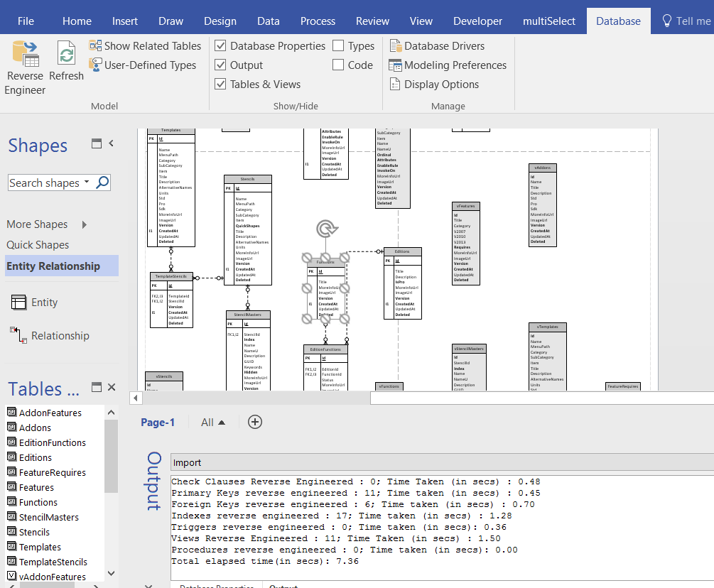This screenshot has width=714, height=588.
Task: Select Functions in the Tables list
Action: [38, 503]
